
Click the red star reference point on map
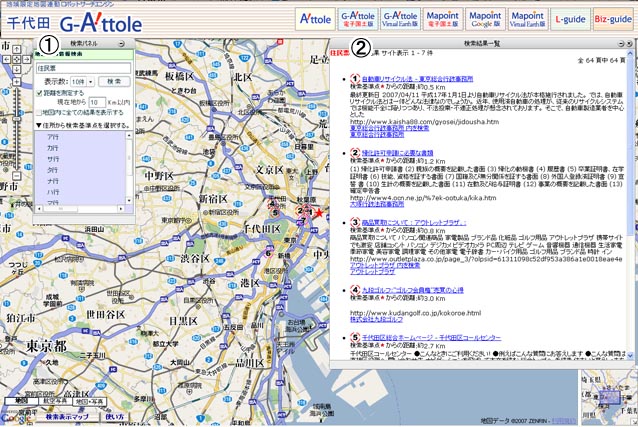pyautogui.click(x=320, y=212)
